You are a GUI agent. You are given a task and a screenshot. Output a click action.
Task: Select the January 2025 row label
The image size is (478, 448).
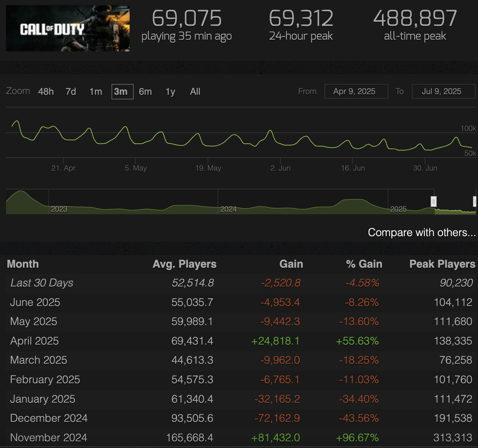(x=43, y=399)
